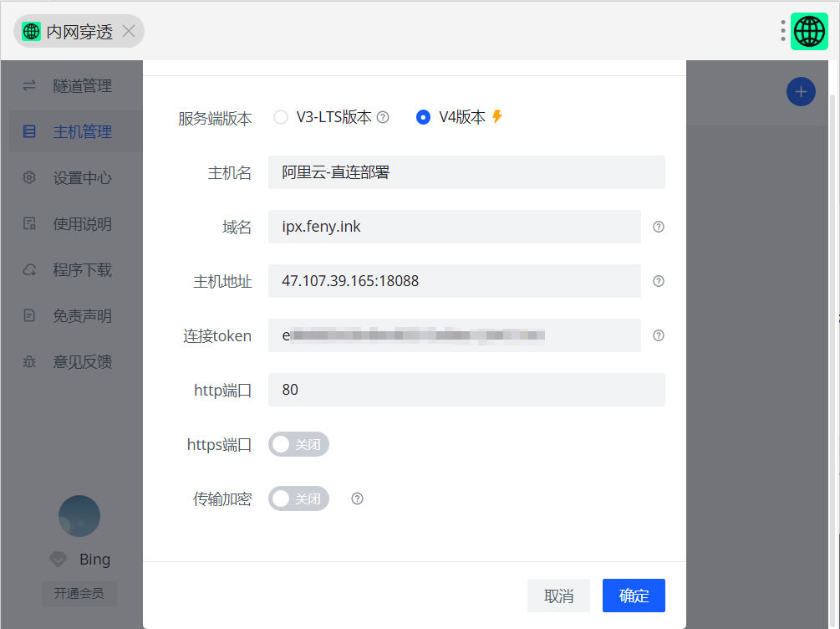Screen dimensions: 840x629
Task: Toggle the 传输加密 switch
Action: pyautogui.click(x=298, y=499)
